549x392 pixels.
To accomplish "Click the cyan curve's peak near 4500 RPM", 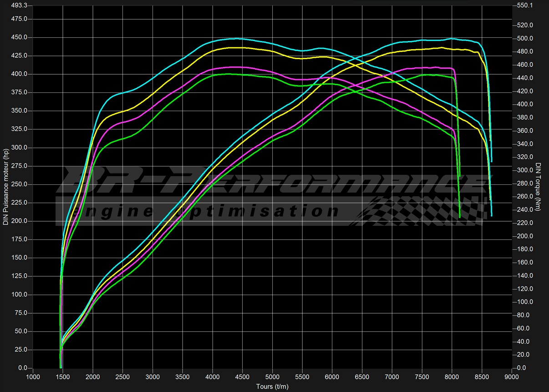I will pyautogui.click(x=237, y=39).
